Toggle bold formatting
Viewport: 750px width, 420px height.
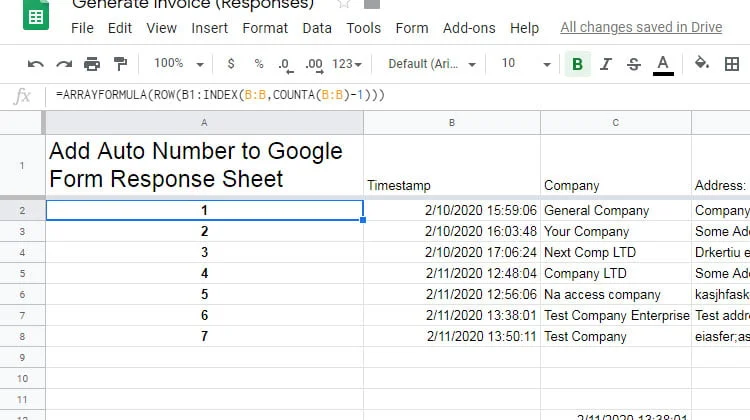coord(577,64)
